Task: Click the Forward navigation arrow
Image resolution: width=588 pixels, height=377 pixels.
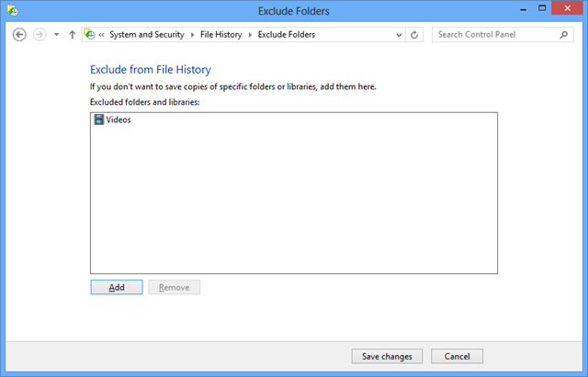Action: 39,34
